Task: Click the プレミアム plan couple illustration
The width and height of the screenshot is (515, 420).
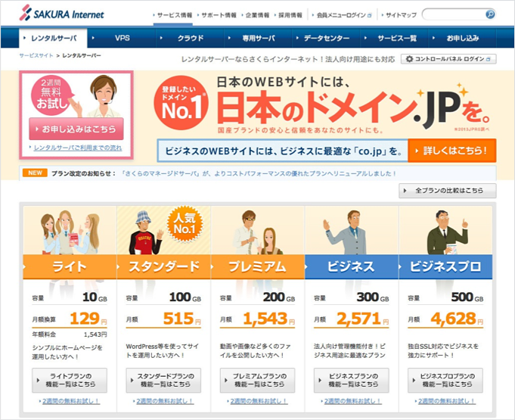Action: (256, 232)
